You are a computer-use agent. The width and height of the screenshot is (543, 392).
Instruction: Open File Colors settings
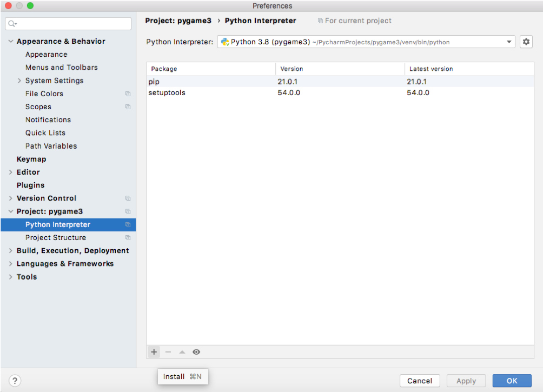click(x=44, y=94)
